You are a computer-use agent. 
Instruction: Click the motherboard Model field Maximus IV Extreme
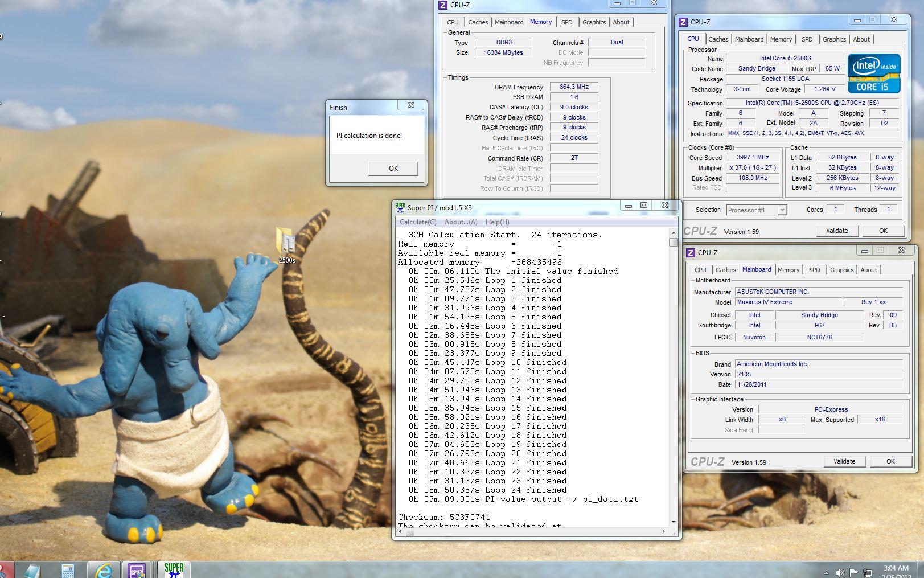pyautogui.click(x=788, y=302)
